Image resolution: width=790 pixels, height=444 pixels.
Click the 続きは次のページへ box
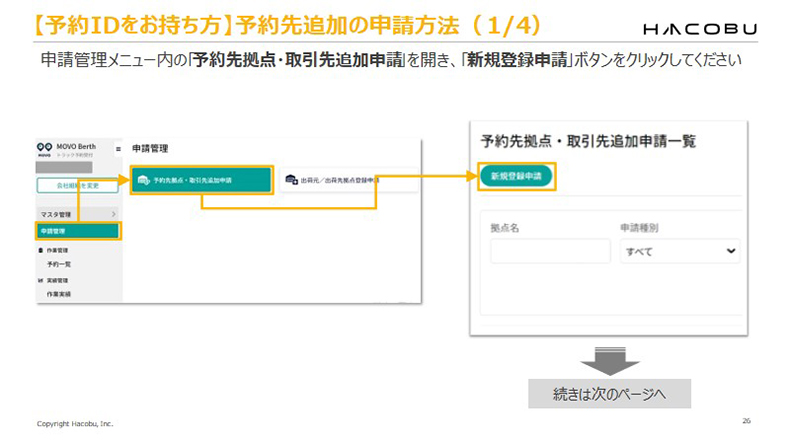pos(609,393)
